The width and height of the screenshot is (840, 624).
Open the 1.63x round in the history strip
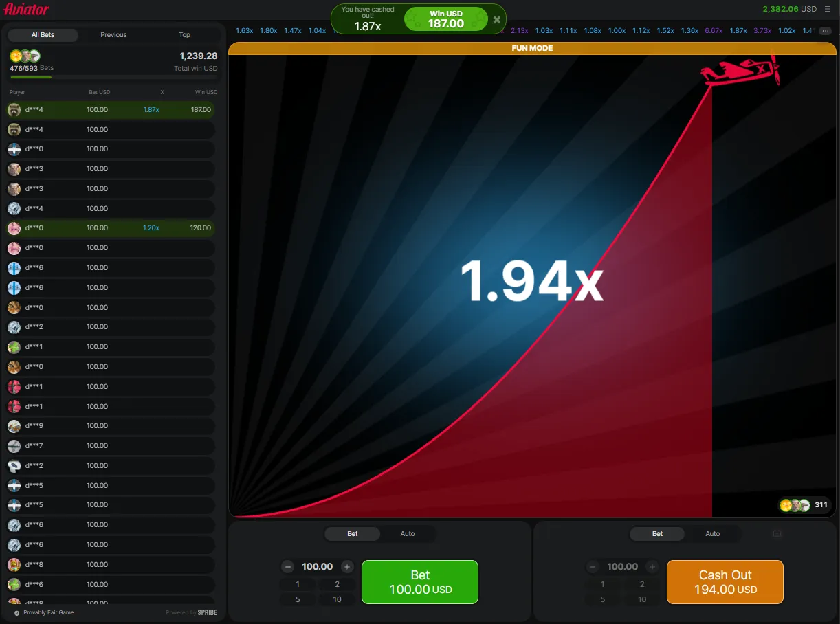point(245,31)
